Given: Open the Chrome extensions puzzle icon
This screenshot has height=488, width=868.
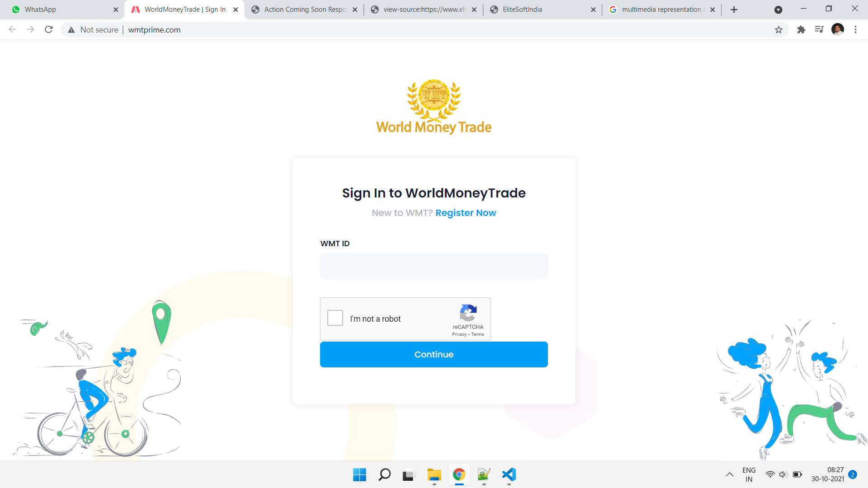Looking at the screenshot, I should 801,30.
